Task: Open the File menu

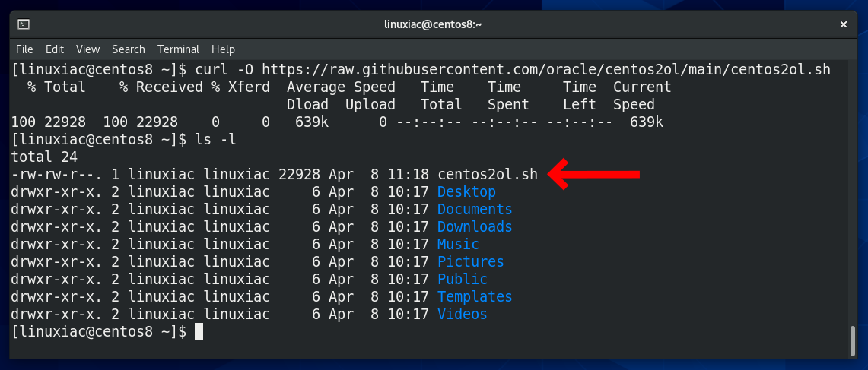Action: click(24, 49)
